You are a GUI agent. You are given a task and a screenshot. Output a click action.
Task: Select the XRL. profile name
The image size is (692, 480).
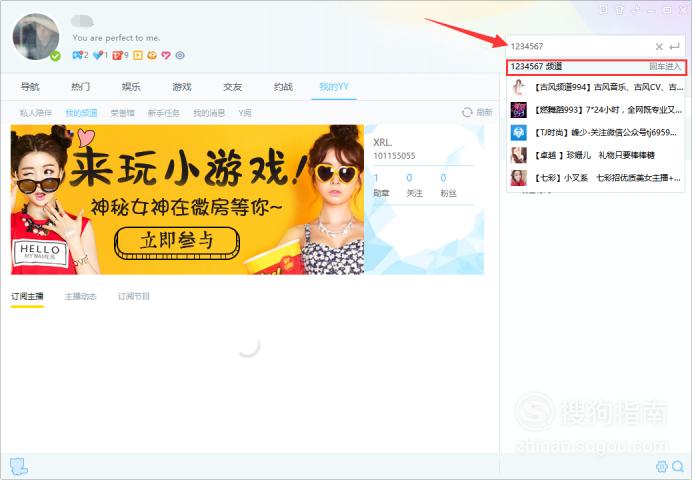tap(383, 142)
